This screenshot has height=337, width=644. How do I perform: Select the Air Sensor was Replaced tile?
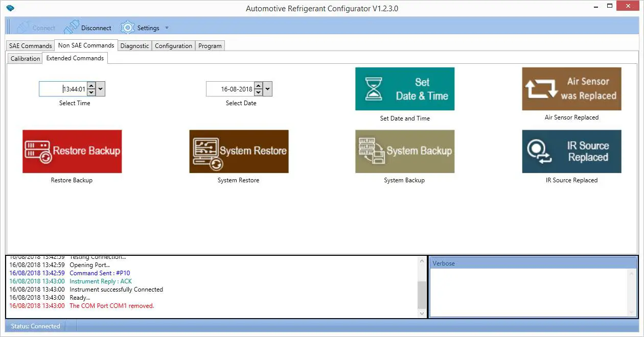point(571,88)
